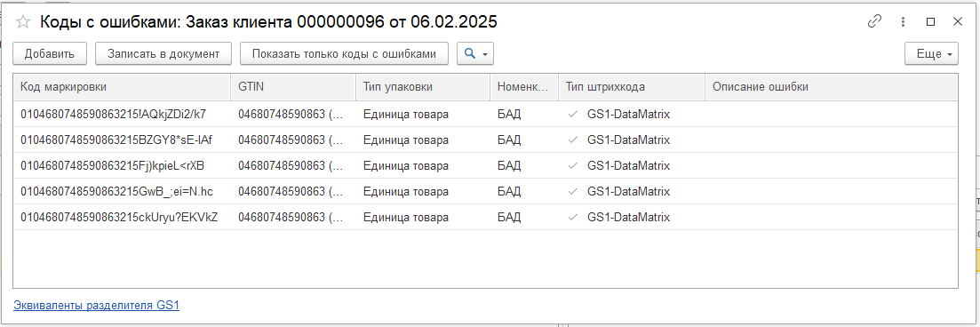Expand the search dropdown arrow
The image size is (980, 327).
[x=485, y=54]
